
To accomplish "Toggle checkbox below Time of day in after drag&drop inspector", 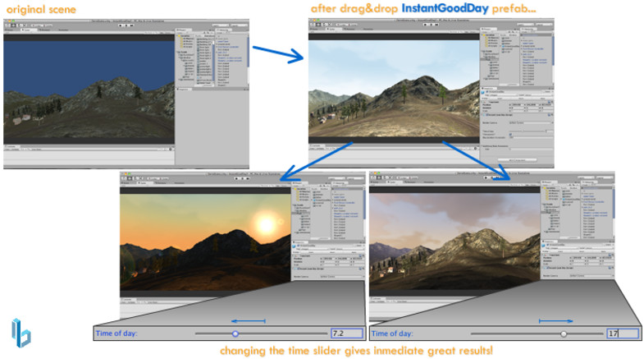I will tap(510, 134).
